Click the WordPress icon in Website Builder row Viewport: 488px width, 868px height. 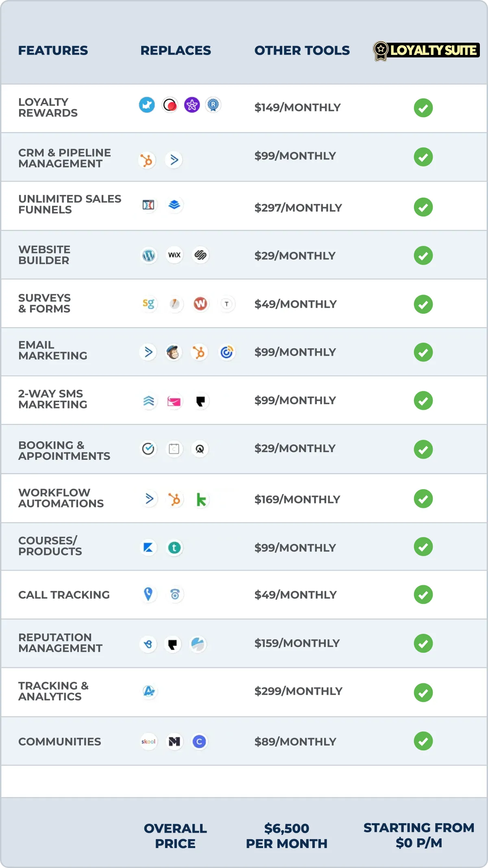(149, 256)
